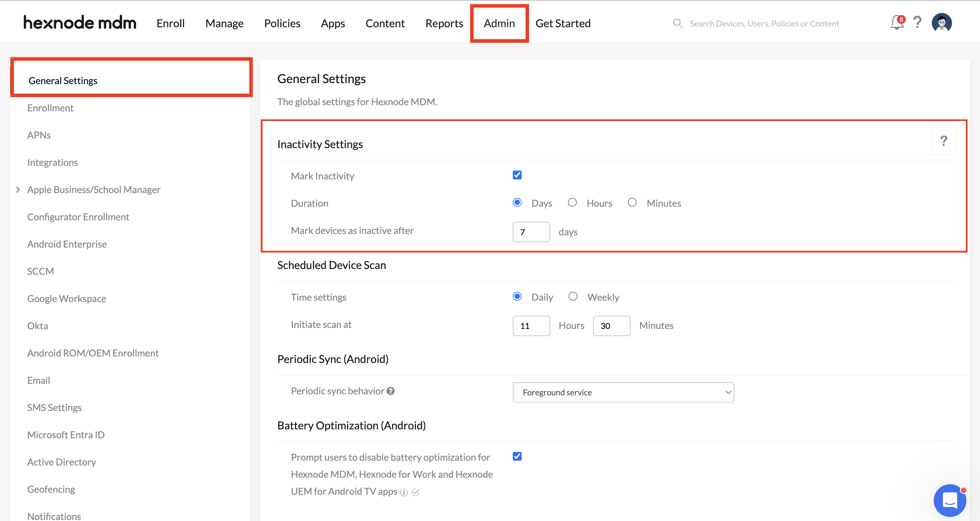The image size is (980, 521).
Task: Click the search devices input field
Action: 764,23
